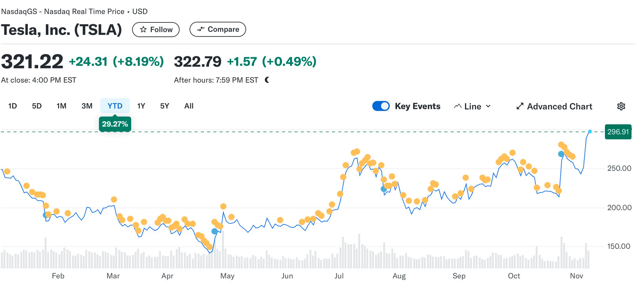Show the 5Y price range
Screen dimensions: 644x293
tap(164, 106)
